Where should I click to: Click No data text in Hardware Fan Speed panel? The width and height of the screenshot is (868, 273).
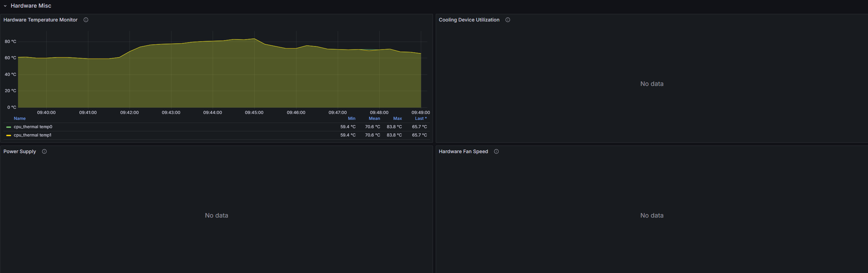[x=652, y=215]
